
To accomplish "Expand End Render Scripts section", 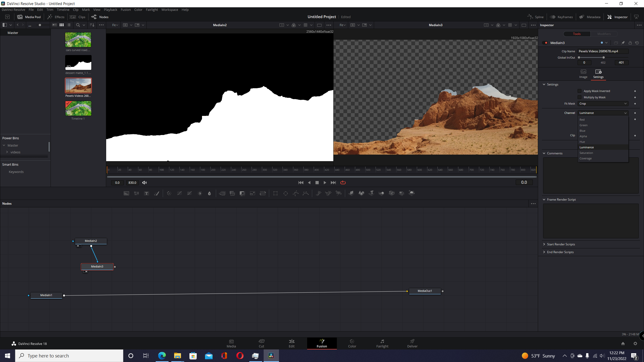I will 544,252.
